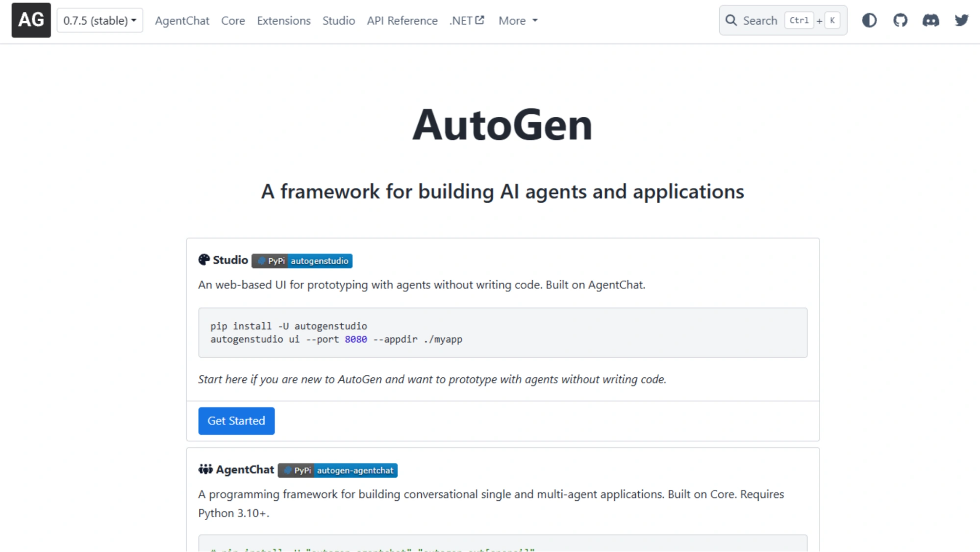Open the PyPi autogenstudio badge
The width and height of the screenshot is (980, 552).
coord(302,261)
